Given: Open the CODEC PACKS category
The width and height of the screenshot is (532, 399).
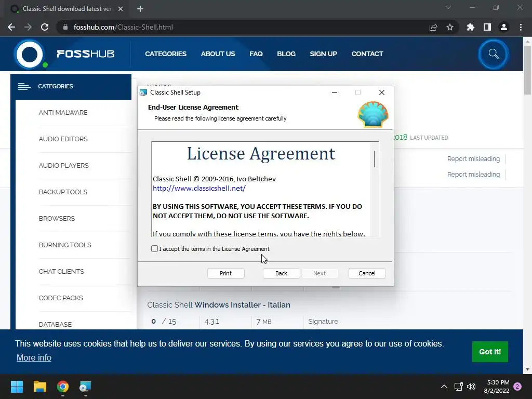Looking at the screenshot, I should point(61,298).
